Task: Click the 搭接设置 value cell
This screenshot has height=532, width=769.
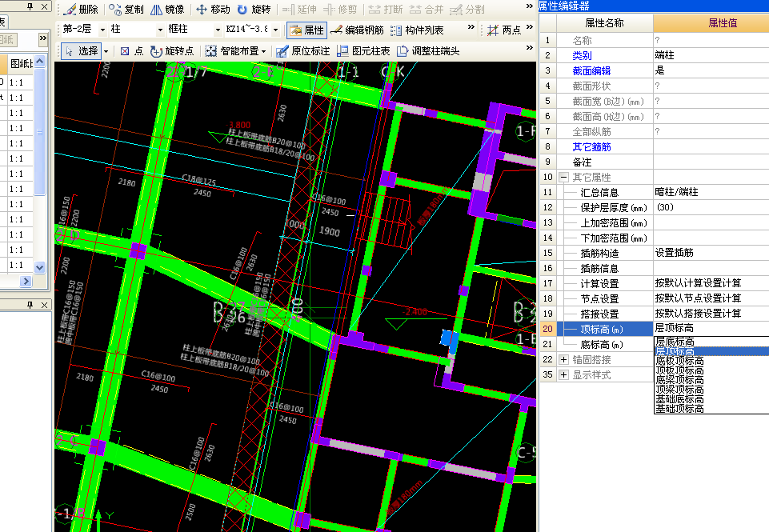Action: point(711,314)
